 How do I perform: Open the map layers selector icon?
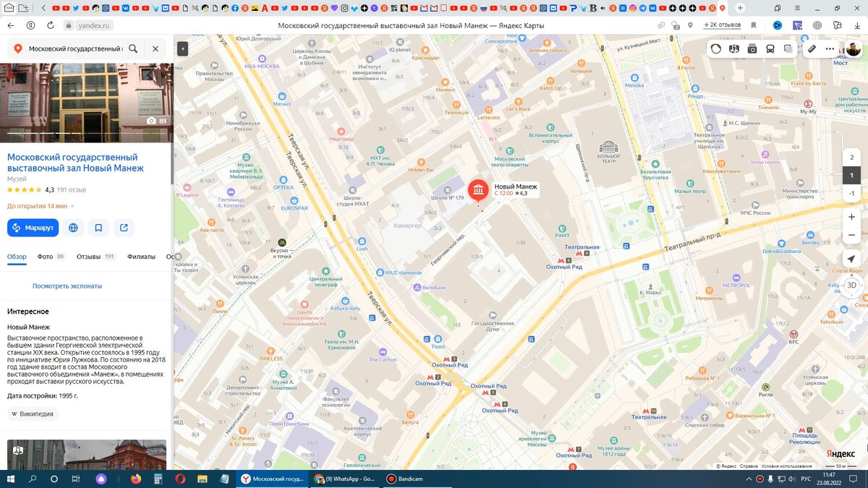788,48
